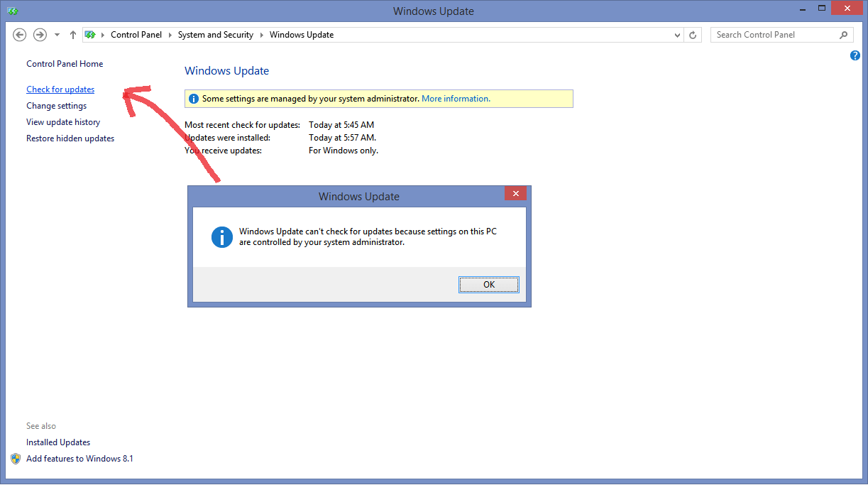Expand the chevron after Control Panel breadcrumb
The width and height of the screenshot is (868, 485).
(x=170, y=35)
